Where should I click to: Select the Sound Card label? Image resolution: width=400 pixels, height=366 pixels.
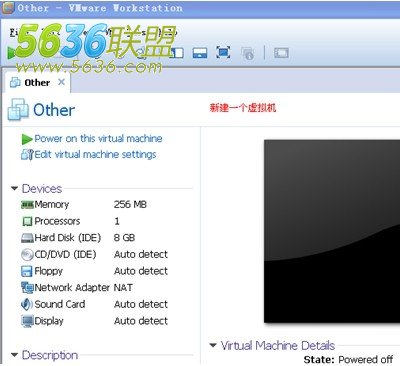(60, 304)
